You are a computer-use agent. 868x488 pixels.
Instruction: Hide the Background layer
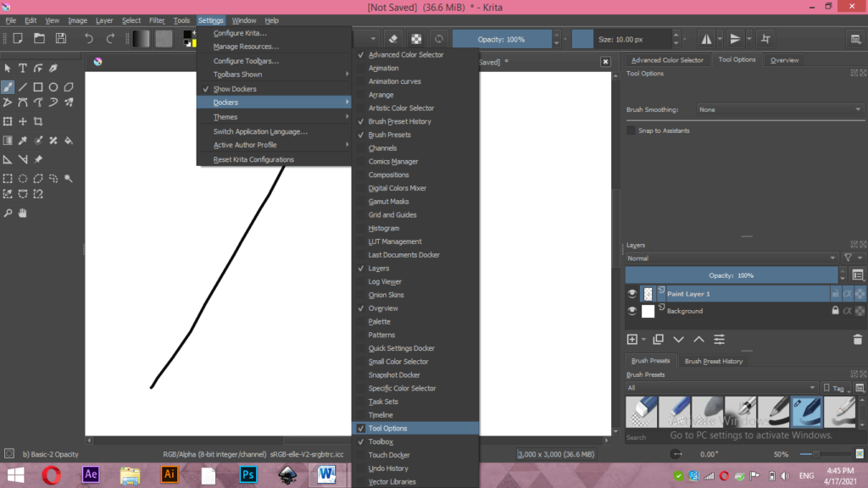click(632, 311)
